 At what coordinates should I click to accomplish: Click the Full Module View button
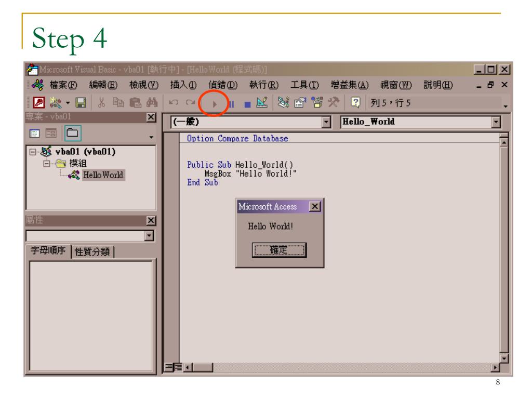tap(178, 367)
